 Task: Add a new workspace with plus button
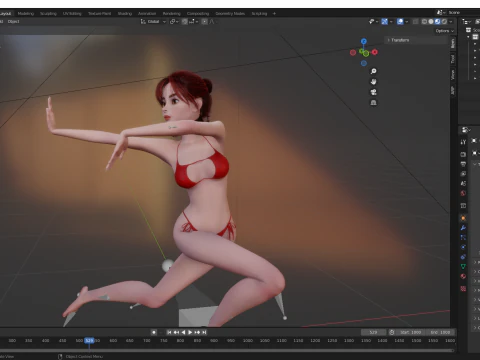tap(274, 14)
